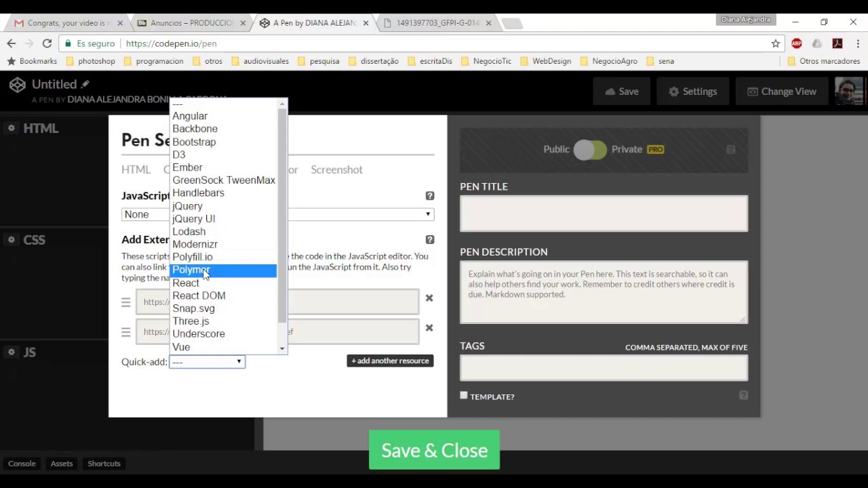Click the dropdown scroll down arrow
Viewport: 868px width, 488px height.
[282, 348]
